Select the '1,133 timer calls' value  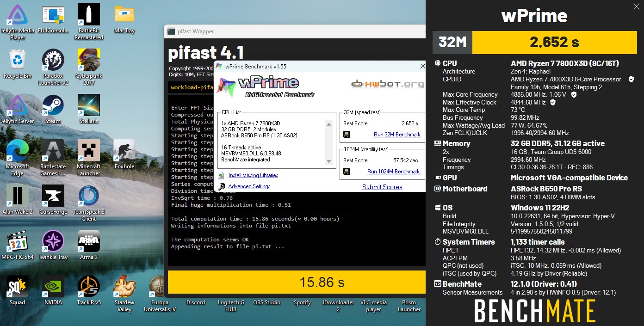(537, 242)
